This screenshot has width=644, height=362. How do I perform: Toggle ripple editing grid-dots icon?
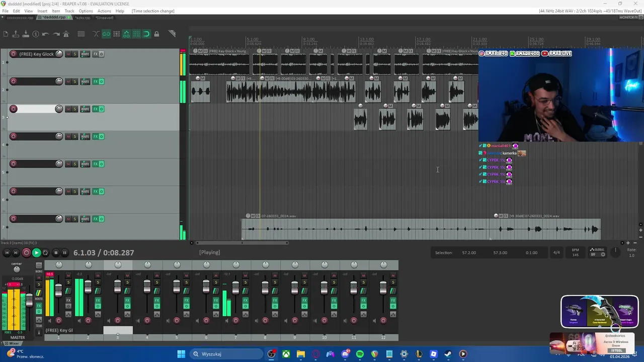coord(116,34)
